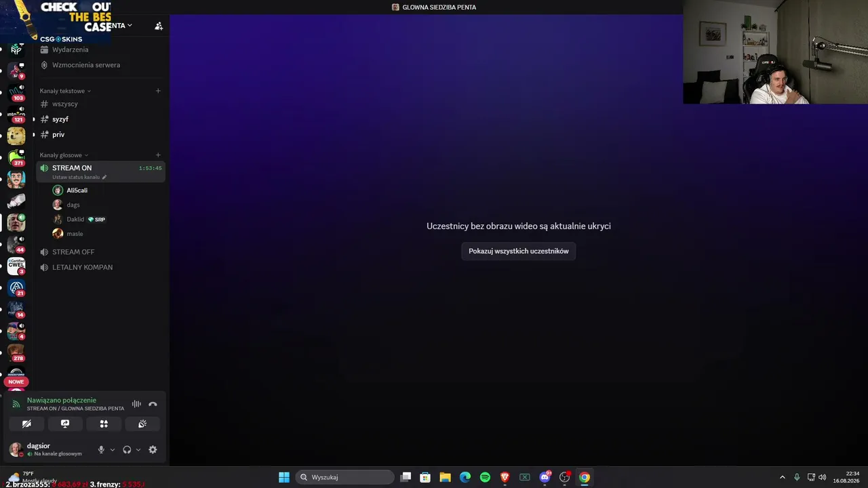This screenshot has width=868, height=488.
Task: Open the mustached man avatar server
Action: (16, 180)
